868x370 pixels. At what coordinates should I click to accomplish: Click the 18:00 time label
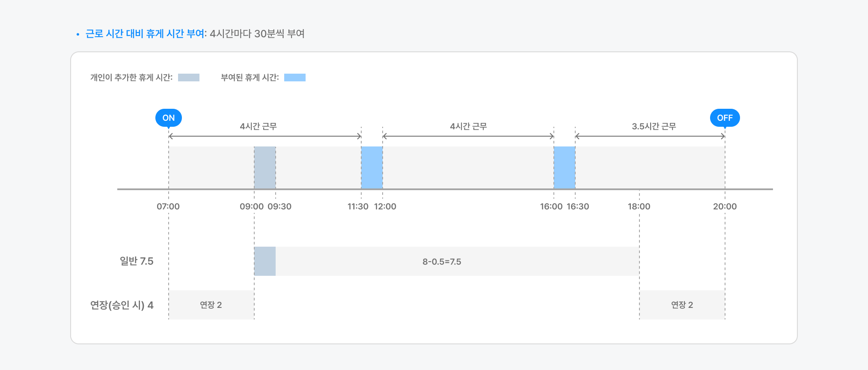click(639, 206)
